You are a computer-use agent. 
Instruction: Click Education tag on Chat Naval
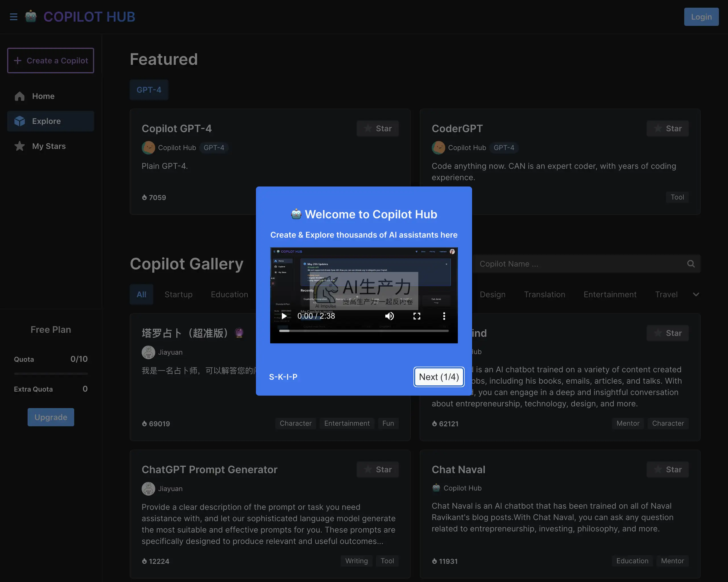tap(632, 561)
